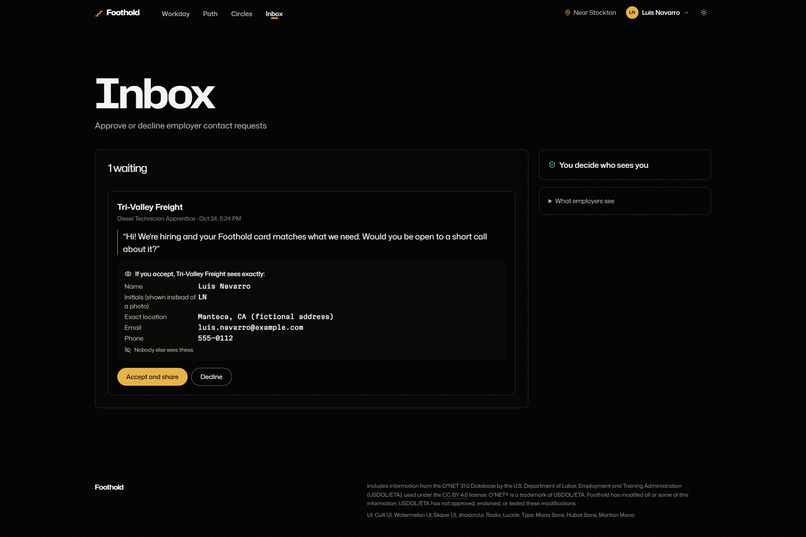Open the CC BY 4.0 license link

tap(455, 495)
